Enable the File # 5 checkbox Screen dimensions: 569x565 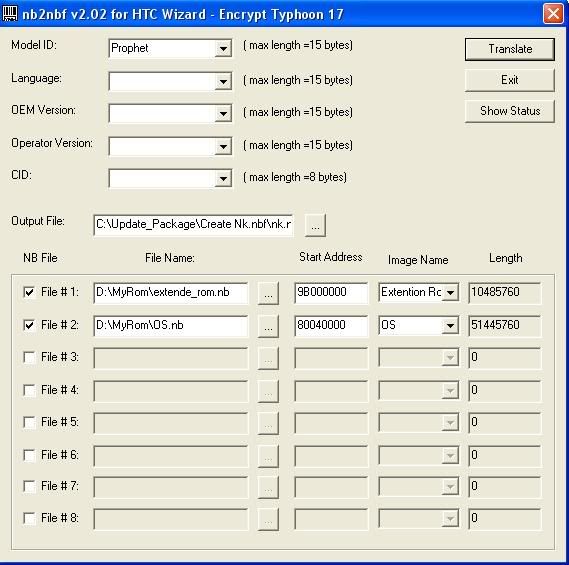(x=29, y=422)
